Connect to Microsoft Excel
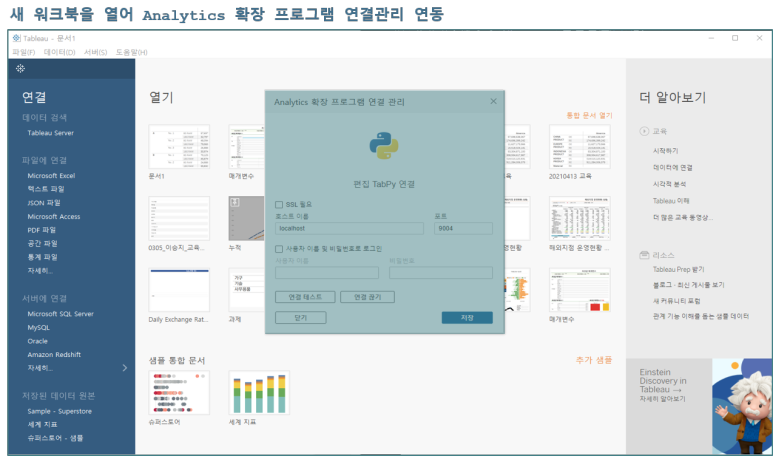773x456 pixels. coord(51,175)
